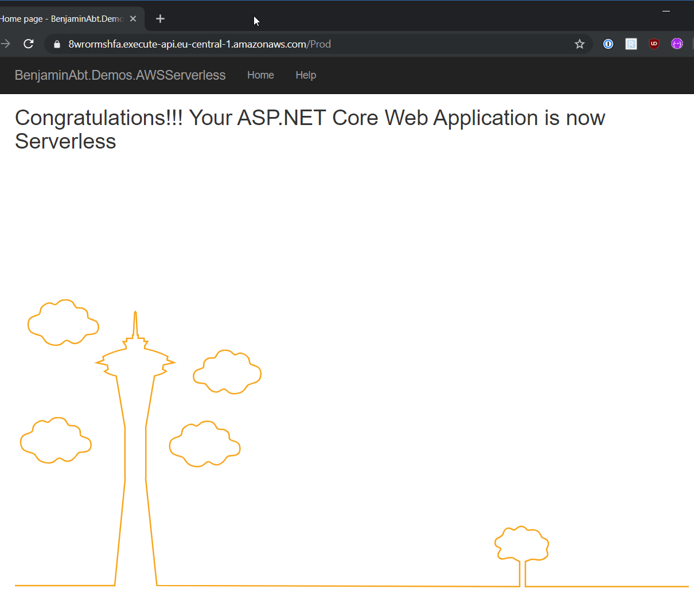Minimize the browser window

pyautogui.click(x=666, y=10)
